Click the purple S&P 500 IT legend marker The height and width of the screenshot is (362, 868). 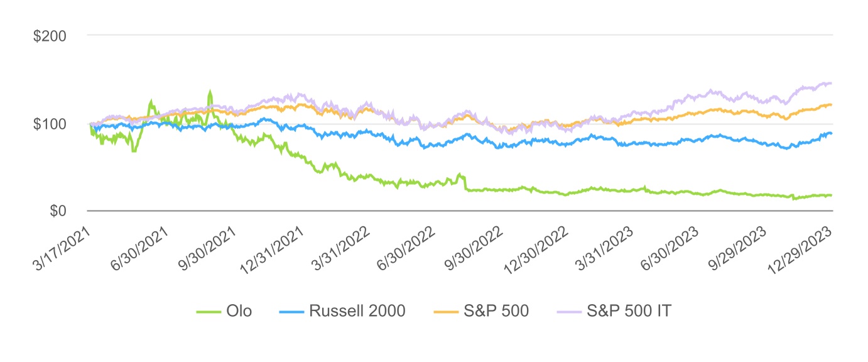point(568,311)
